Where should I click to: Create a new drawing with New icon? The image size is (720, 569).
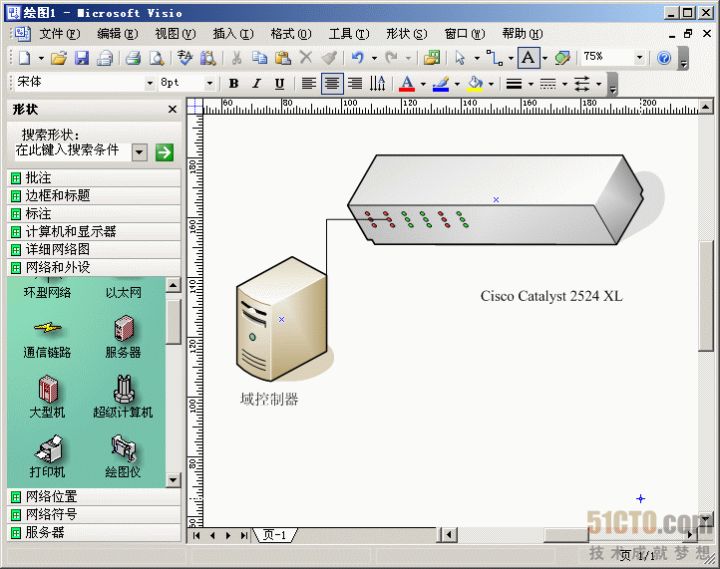click(x=24, y=58)
